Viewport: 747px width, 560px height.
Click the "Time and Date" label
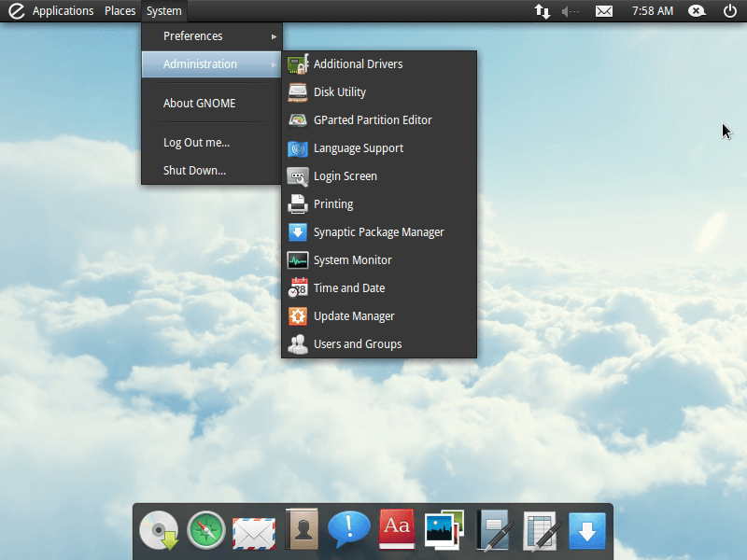[x=349, y=288]
